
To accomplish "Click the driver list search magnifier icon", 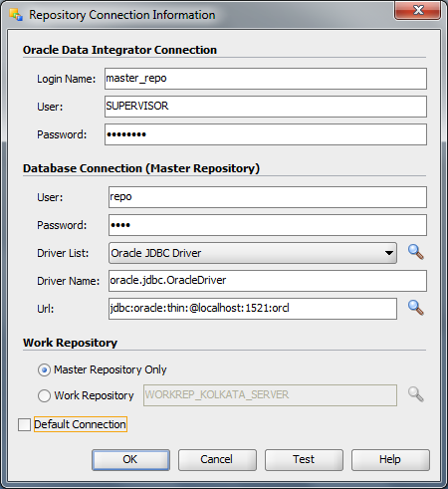I will click(x=416, y=252).
